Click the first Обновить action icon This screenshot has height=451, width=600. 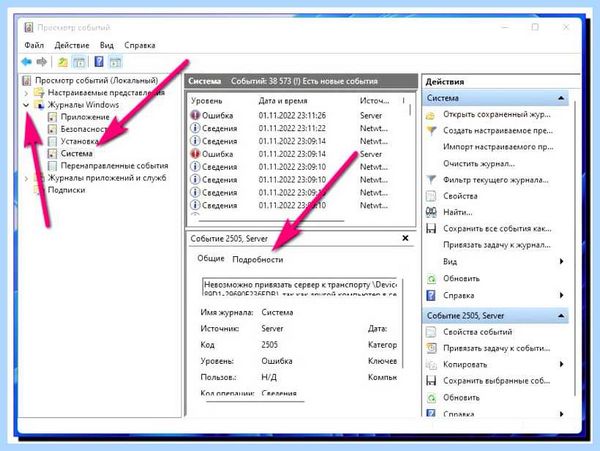point(431,279)
